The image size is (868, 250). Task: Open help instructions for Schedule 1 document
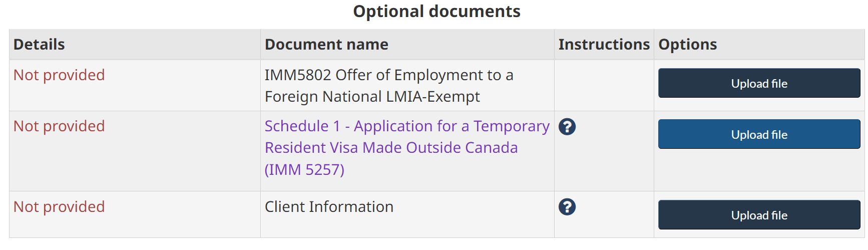tap(567, 127)
